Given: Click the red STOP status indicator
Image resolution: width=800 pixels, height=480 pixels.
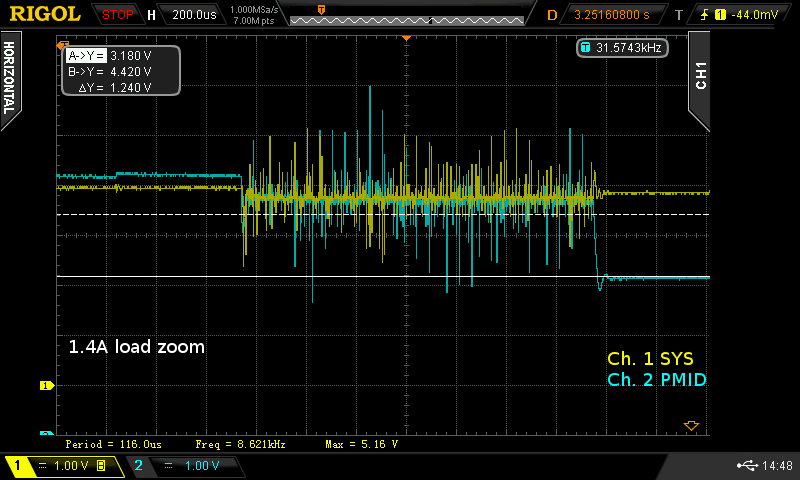Looking at the screenshot, I should point(117,15).
